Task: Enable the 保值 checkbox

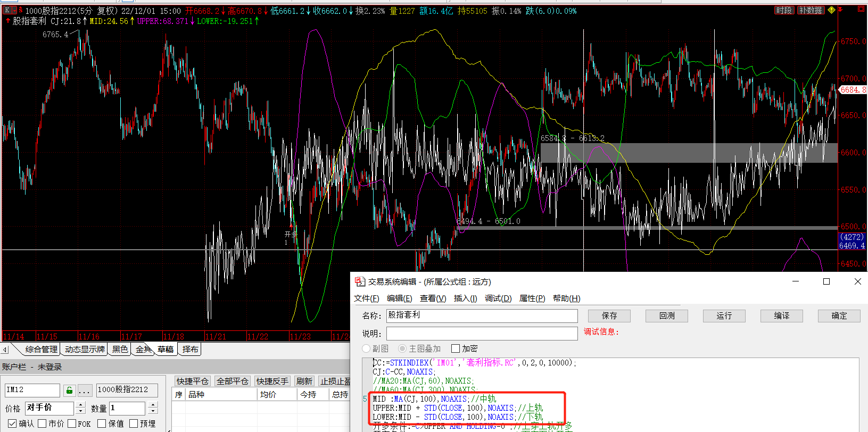Action: [102, 423]
